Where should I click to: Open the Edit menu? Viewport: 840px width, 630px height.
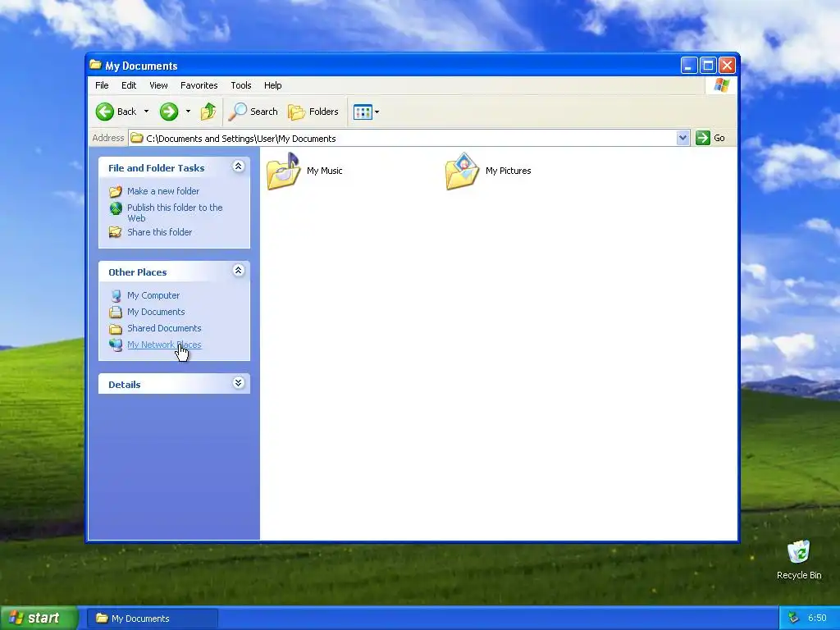point(129,85)
